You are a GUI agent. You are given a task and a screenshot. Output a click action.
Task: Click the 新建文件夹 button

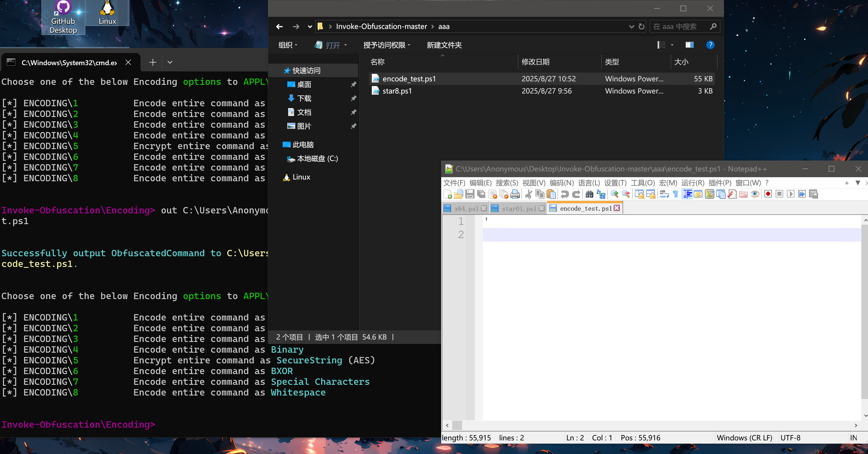click(444, 45)
